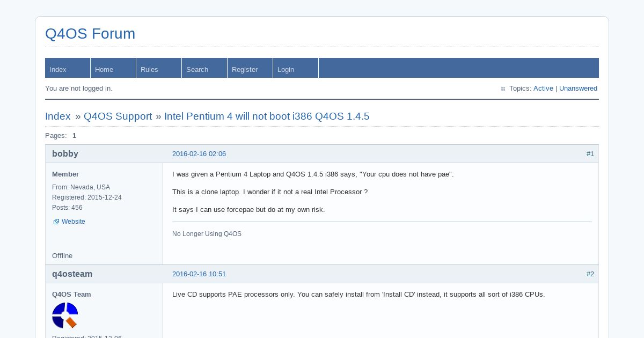Click the 'I was given a Pentium 4 Laptop' line

click(313, 174)
